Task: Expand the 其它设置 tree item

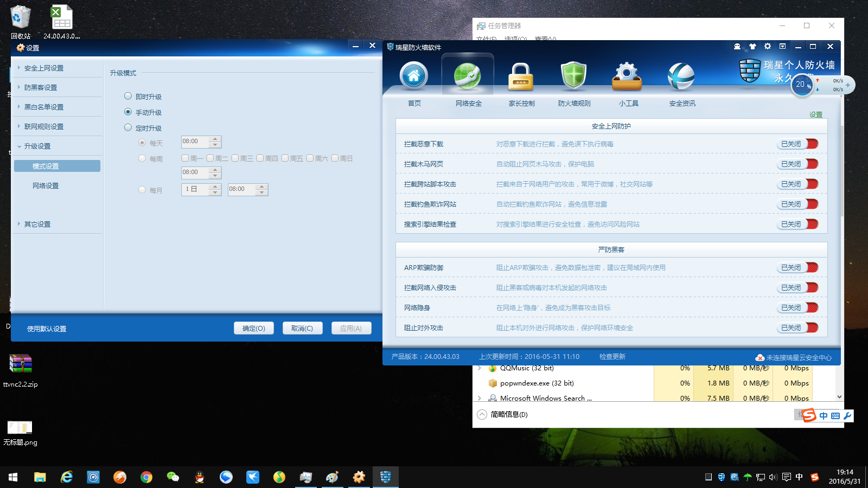Action: point(19,224)
